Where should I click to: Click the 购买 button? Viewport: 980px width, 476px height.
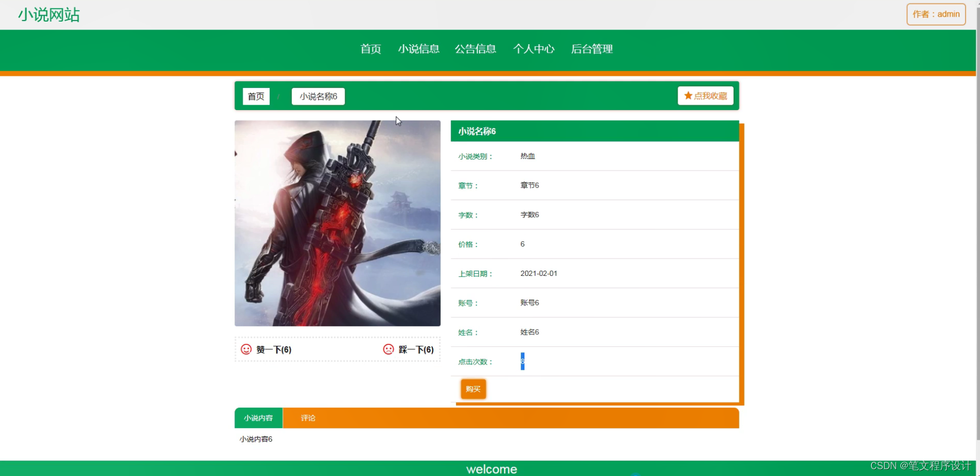473,389
